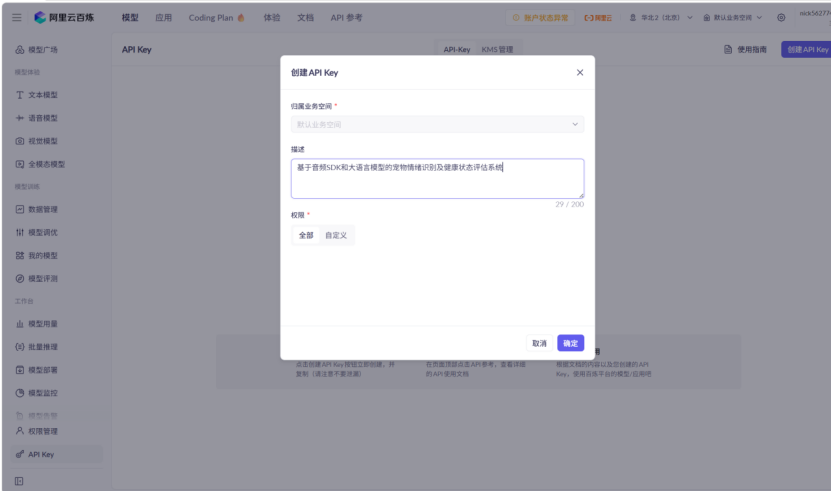
Task: Click the 模型调优 sliders icon
Action: (20, 232)
